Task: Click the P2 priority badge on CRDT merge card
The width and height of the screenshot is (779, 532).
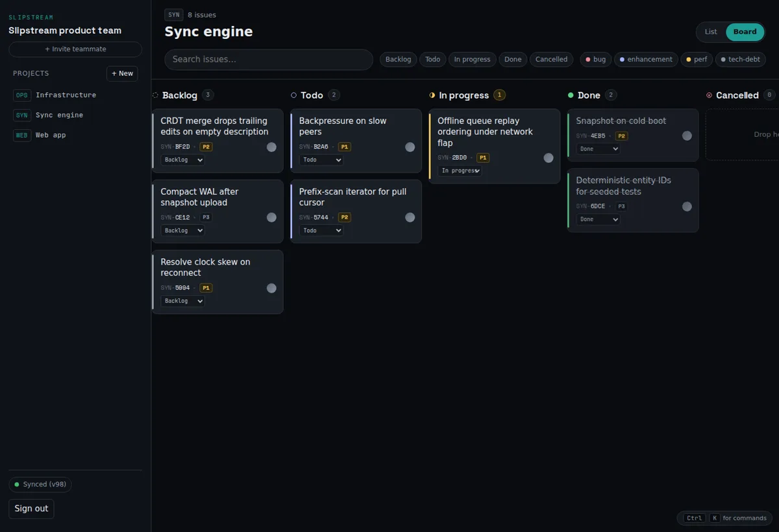Action: (x=206, y=147)
